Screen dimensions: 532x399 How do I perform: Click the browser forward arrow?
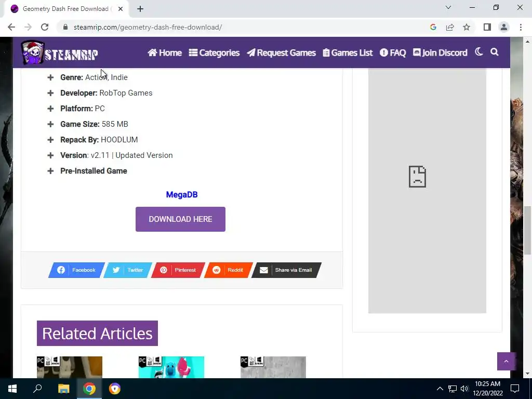point(28,27)
